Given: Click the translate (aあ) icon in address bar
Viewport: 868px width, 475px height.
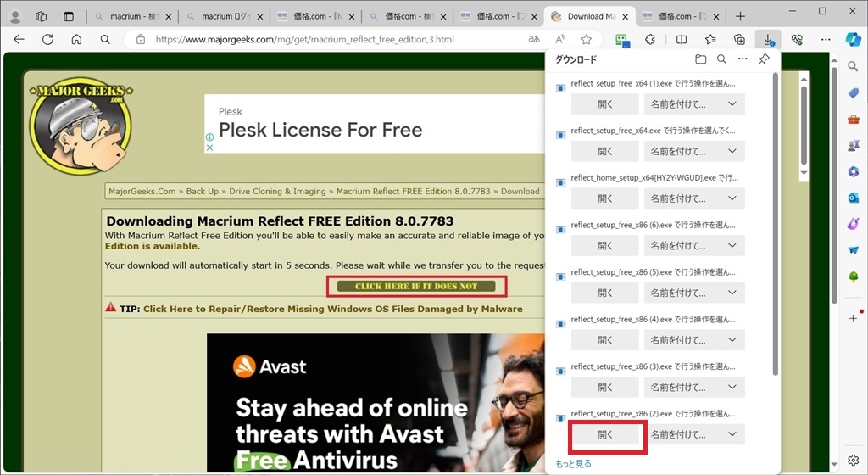Looking at the screenshot, I should (534, 39).
